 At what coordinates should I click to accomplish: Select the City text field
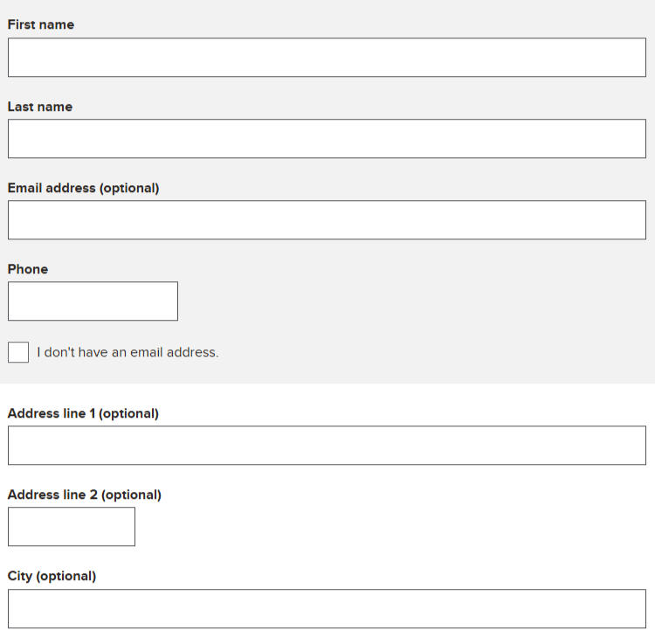click(x=327, y=608)
